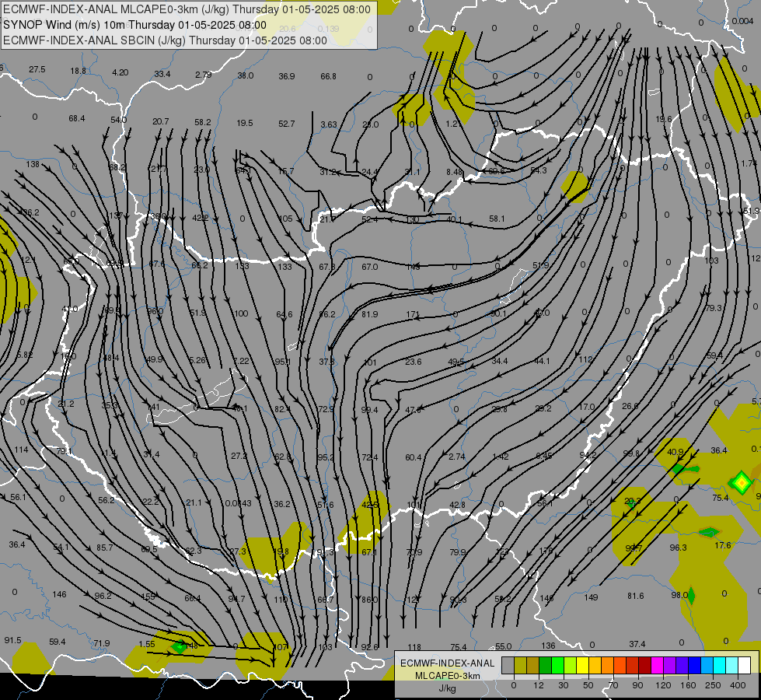This screenshot has width=761, height=700.
Task: Click the 114 value on the map
Action: [21, 450]
